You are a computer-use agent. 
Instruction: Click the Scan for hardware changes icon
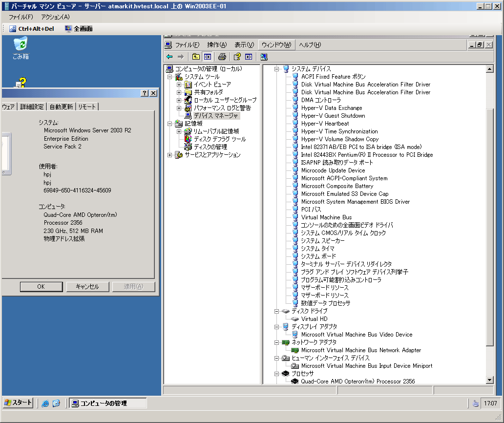tap(264, 57)
